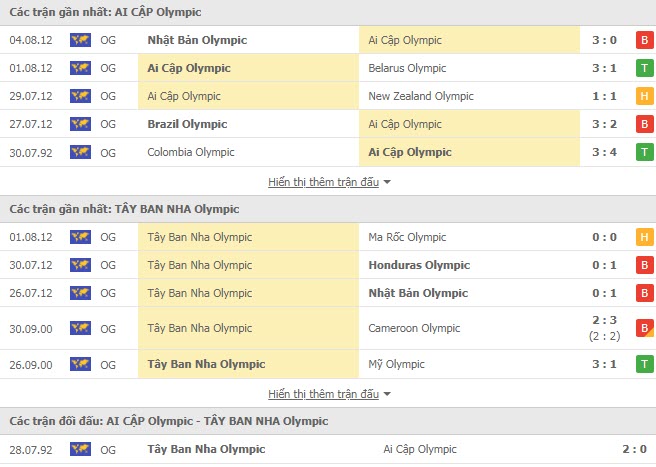This screenshot has width=656, height=467.
Task: Open 'Hiển thị thêm trận đấu' under Ai Cập
Action: click(x=323, y=182)
